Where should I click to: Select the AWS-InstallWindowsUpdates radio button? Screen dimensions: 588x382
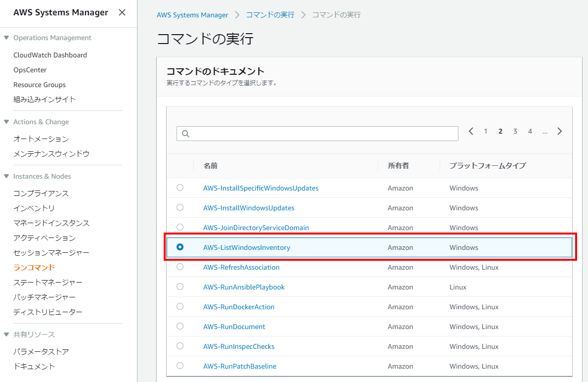[x=180, y=207]
